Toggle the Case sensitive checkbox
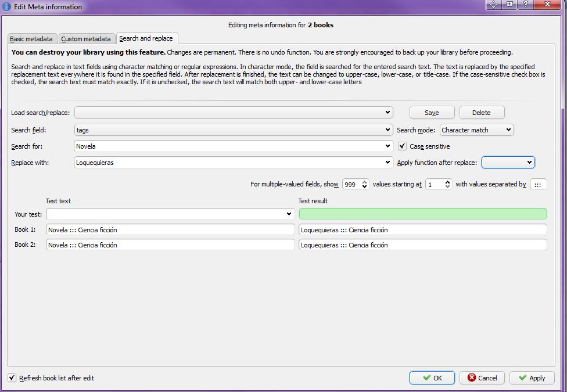Image resolution: width=567 pixels, height=392 pixels. 402,146
